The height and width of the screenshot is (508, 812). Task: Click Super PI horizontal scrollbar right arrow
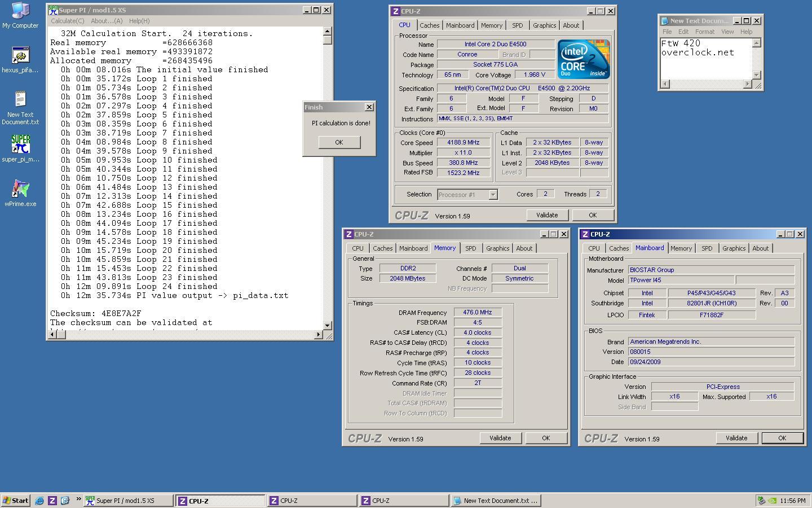click(318, 335)
